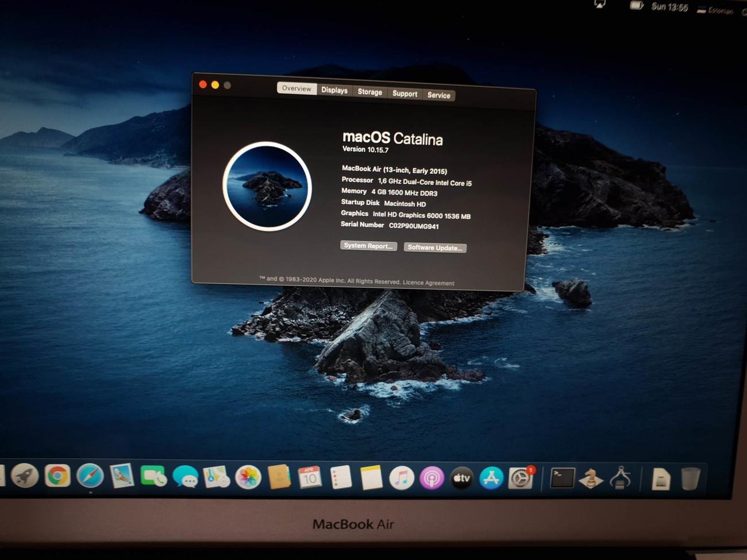Click the Catalina island logo image

pos(267,186)
